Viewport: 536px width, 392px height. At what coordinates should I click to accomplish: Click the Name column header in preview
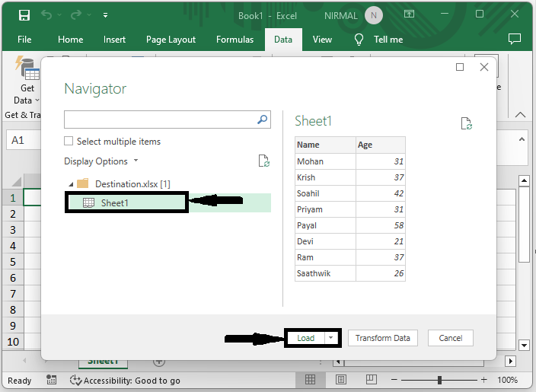click(x=325, y=145)
